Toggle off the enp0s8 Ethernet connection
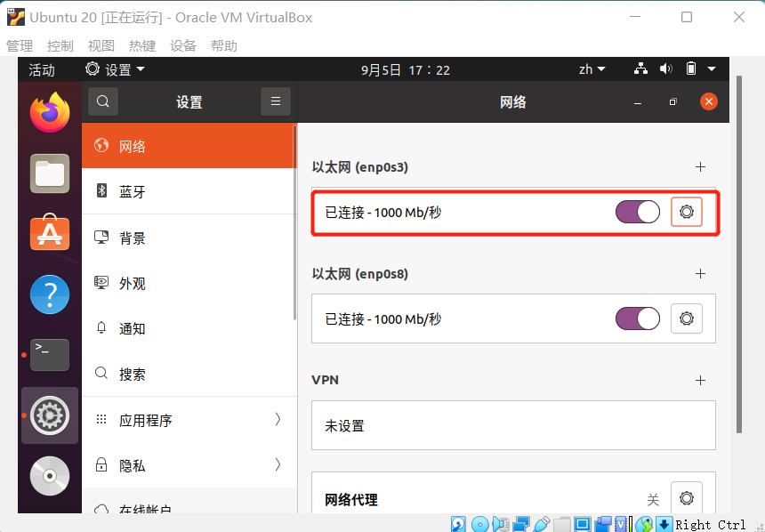 (x=637, y=318)
